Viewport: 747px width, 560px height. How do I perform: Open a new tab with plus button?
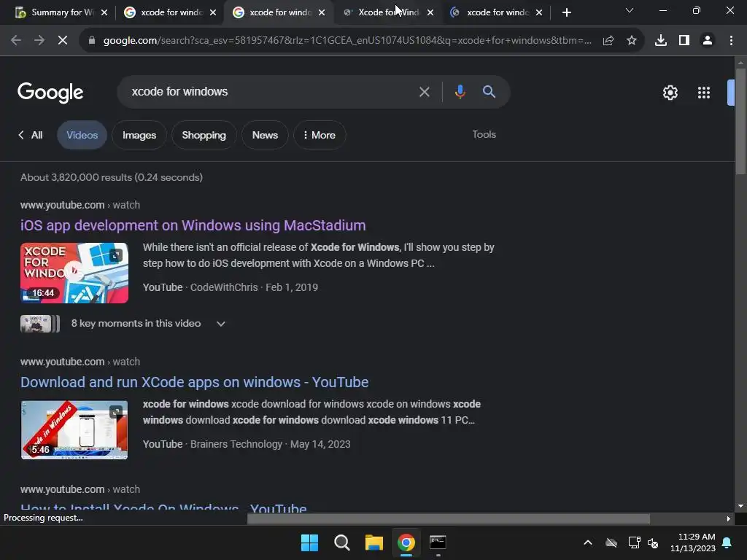[x=566, y=12]
